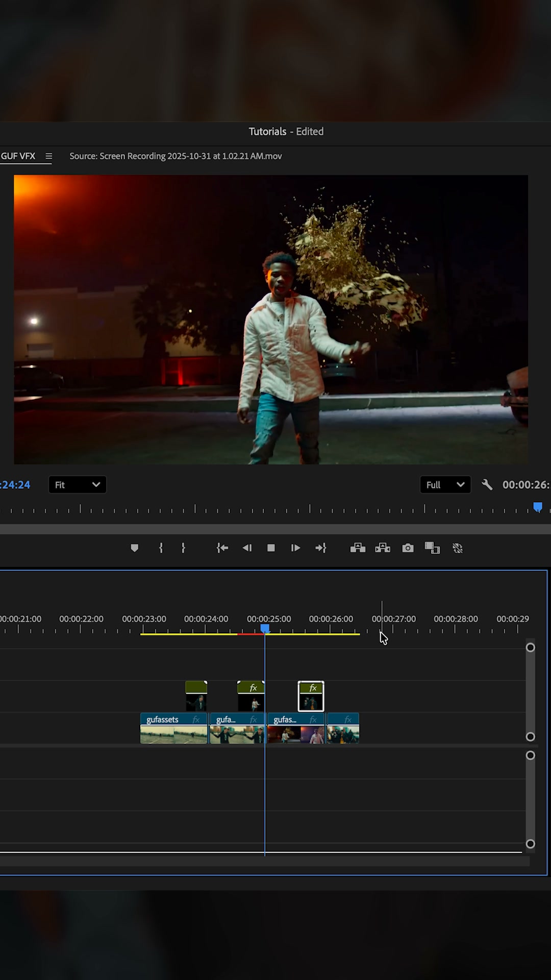Screen dimensions: 551x980
Task: Switch to the Source Screen Recording tab
Action: 176,156
